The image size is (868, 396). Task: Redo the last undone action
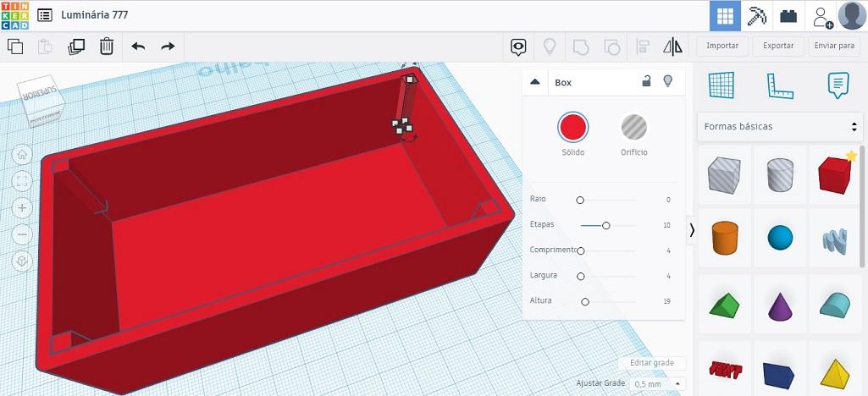(168, 47)
